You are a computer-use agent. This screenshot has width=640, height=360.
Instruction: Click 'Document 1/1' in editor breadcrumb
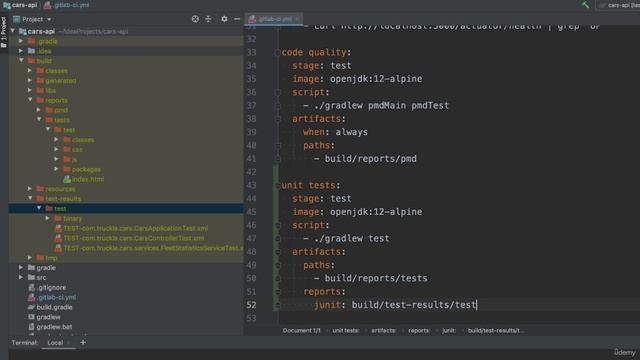point(301,330)
